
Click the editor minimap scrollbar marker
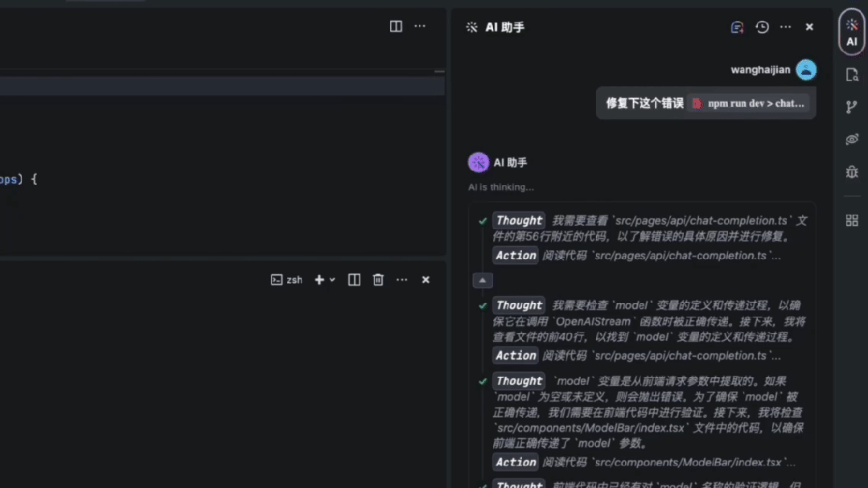(439, 72)
